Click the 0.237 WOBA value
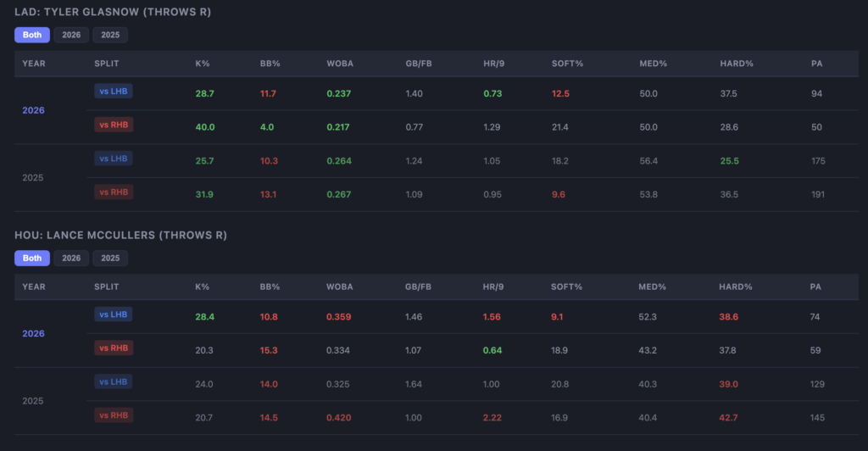This screenshot has width=868, height=451. (339, 93)
